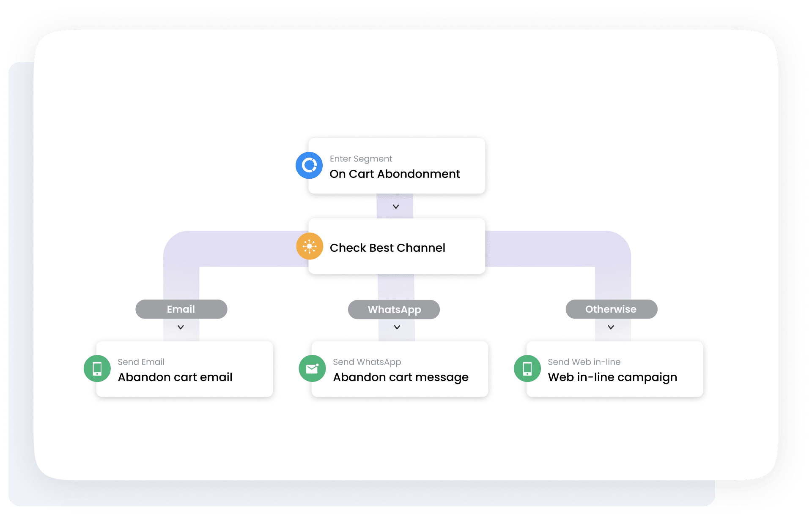Image resolution: width=812 pixels, height=518 pixels.
Task: Click chevron beneath the Email branch label
Action: coord(181,327)
